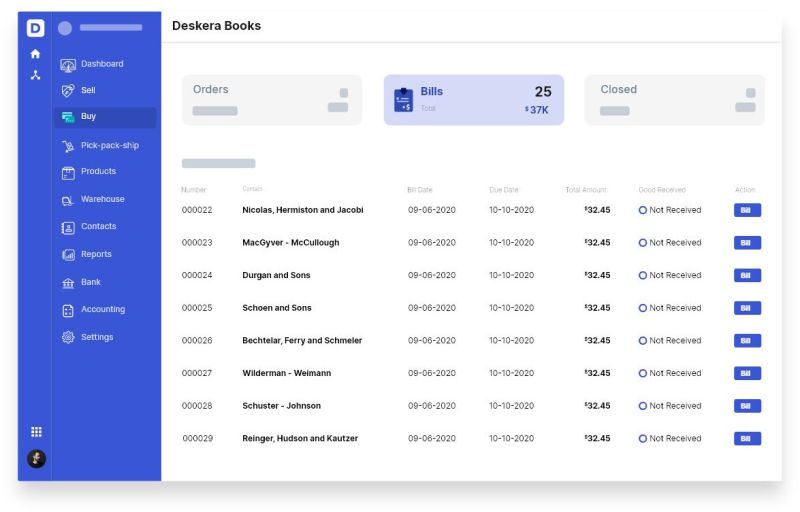Go to Warehouse section
Image resolution: width=800 pixels, height=512 pixels.
click(102, 199)
